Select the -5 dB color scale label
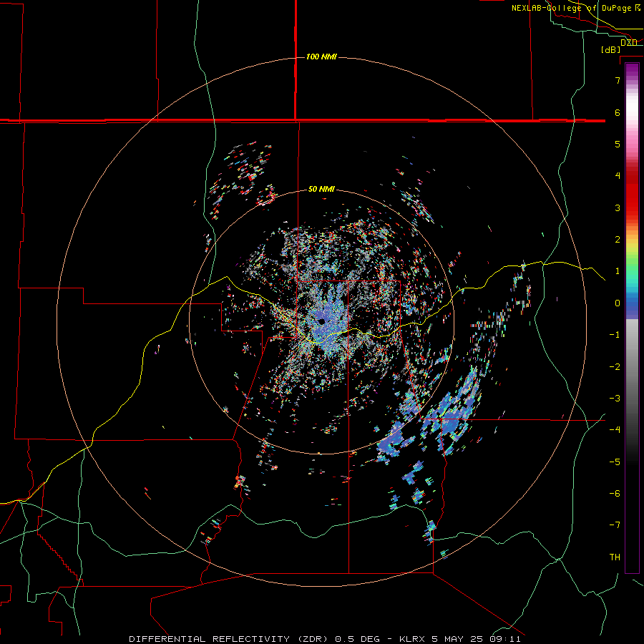 615,462
